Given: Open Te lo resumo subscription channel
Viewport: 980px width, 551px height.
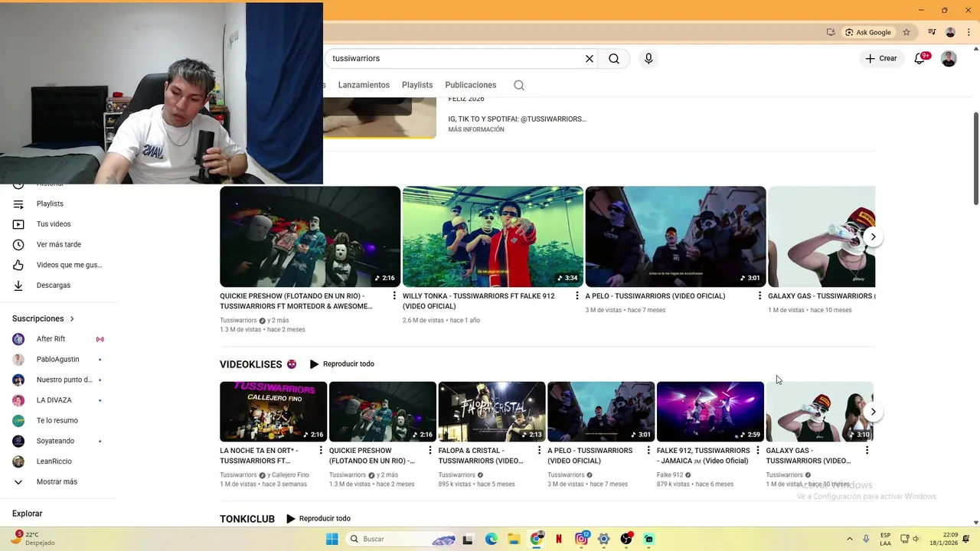Looking at the screenshot, I should [x=59, y=420].
